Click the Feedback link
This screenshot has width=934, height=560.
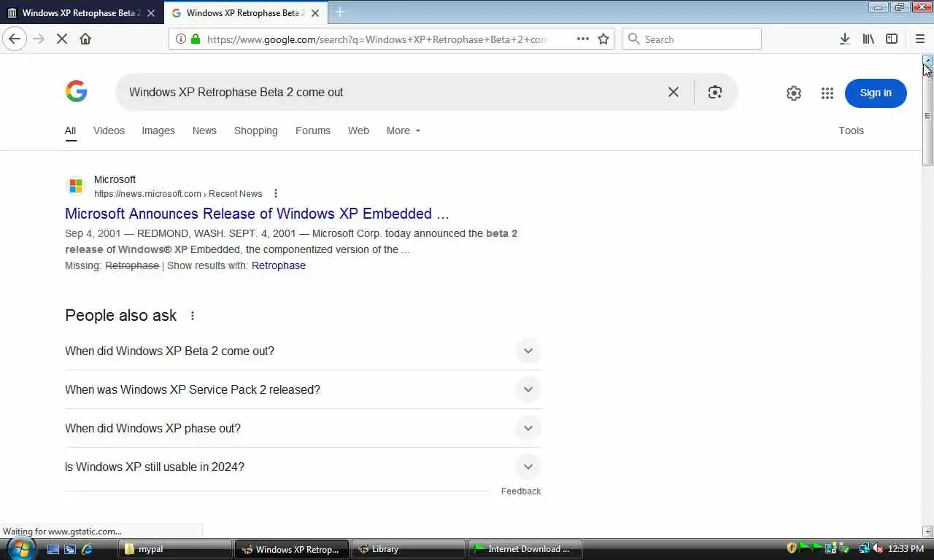tap(521, 491)
